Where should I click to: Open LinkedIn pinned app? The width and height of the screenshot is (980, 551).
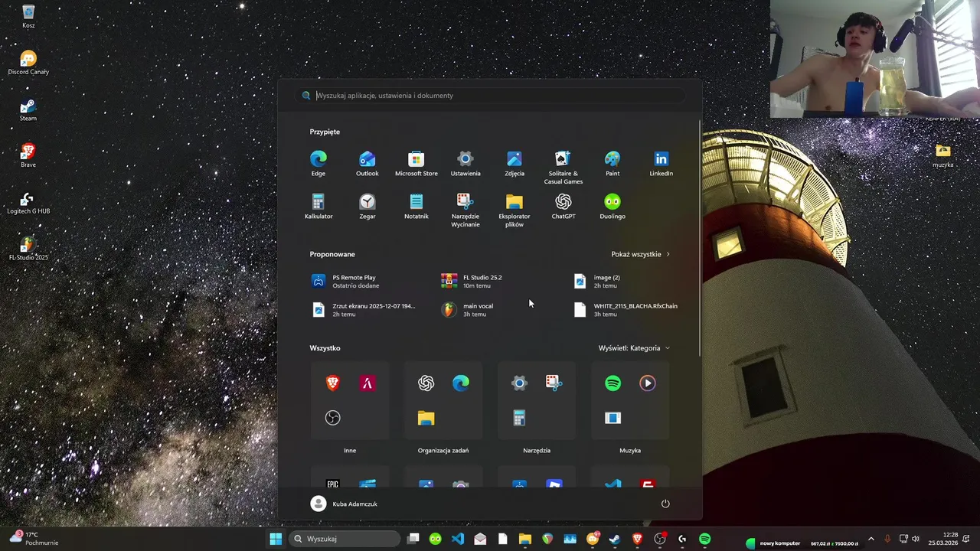coord(661,164)
